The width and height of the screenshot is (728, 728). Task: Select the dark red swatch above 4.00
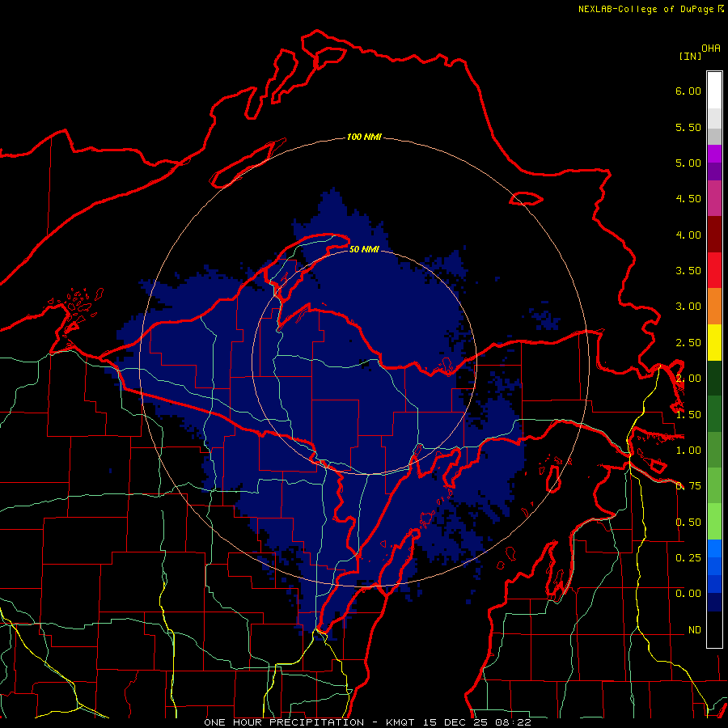click(714, 235)
